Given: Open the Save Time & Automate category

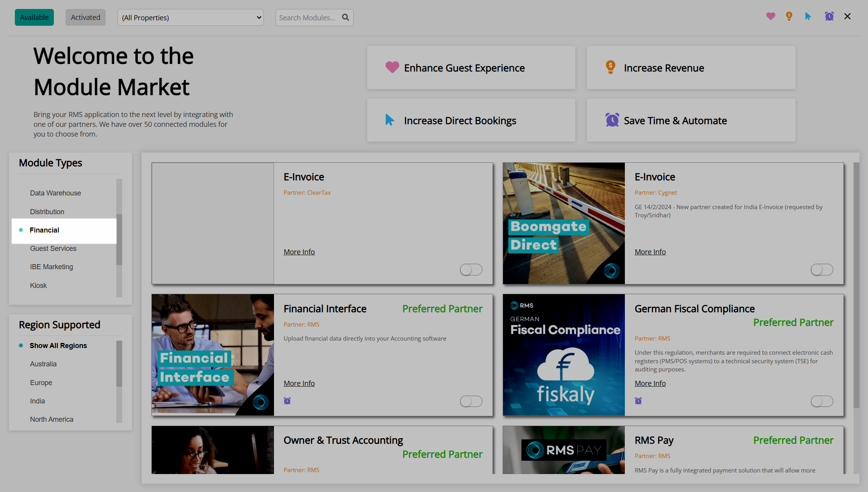Looking at the screenshot, I should tap(691, 120).
